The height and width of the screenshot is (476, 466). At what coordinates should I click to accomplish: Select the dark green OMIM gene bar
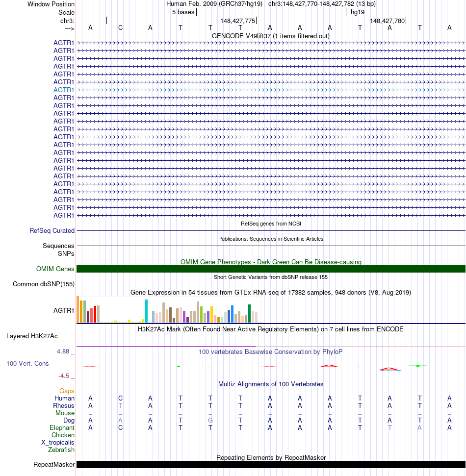271,269
